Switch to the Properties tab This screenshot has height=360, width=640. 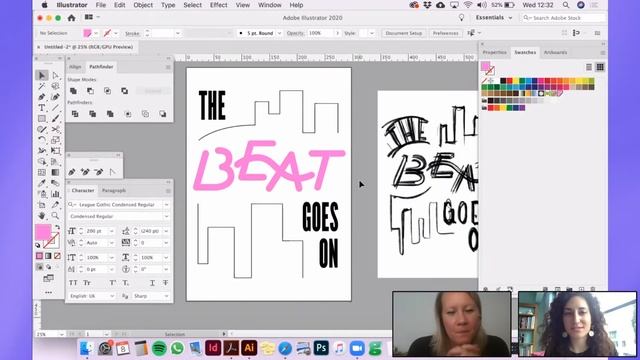pos(494,52)
